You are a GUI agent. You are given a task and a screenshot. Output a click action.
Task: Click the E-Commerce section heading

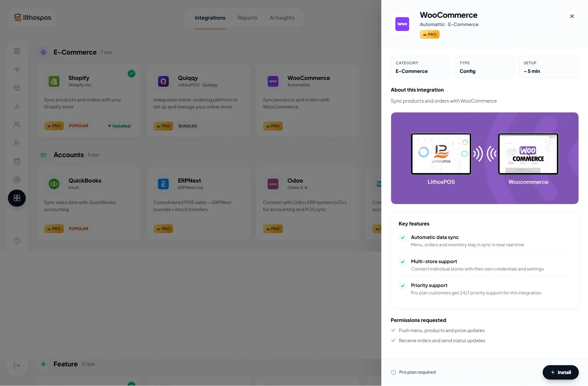75,52
